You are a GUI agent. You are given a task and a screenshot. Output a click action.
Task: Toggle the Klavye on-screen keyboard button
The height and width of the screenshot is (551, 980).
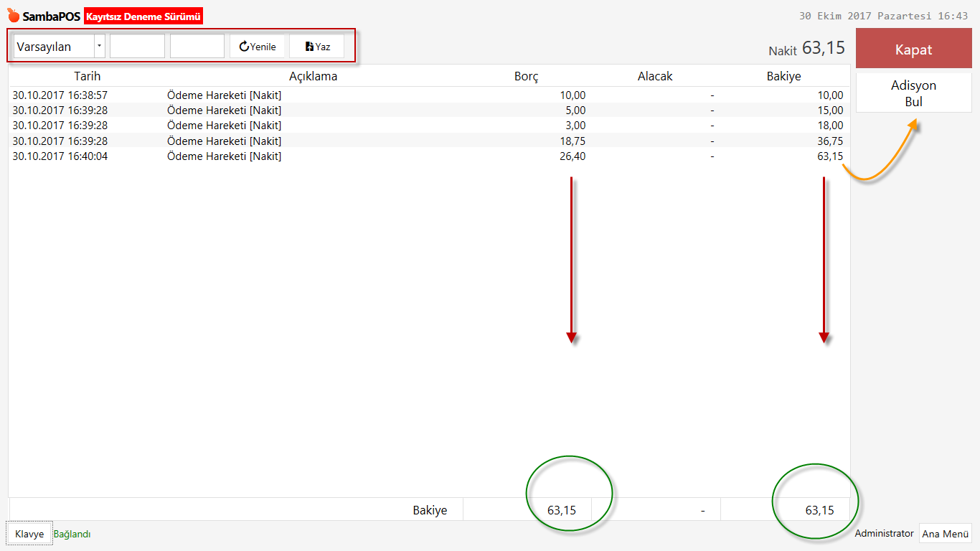click(x=29, y=534)
